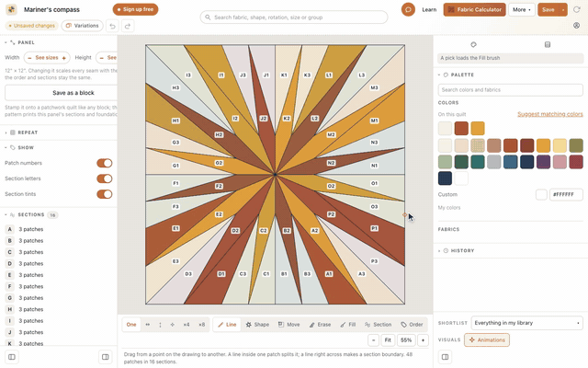Open the chat bubble icon
This screenshot has width=588, height=368.
(x=408, y=9)
